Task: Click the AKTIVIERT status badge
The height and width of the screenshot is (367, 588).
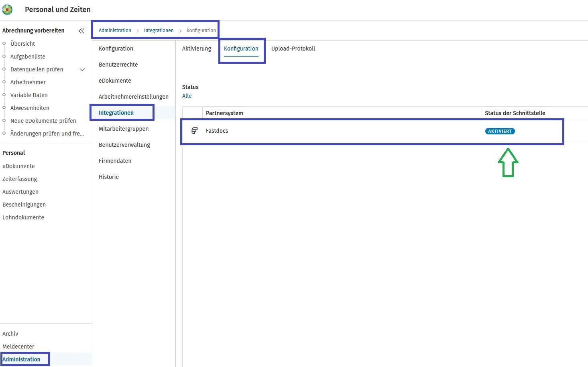Action: click(500, 131)
